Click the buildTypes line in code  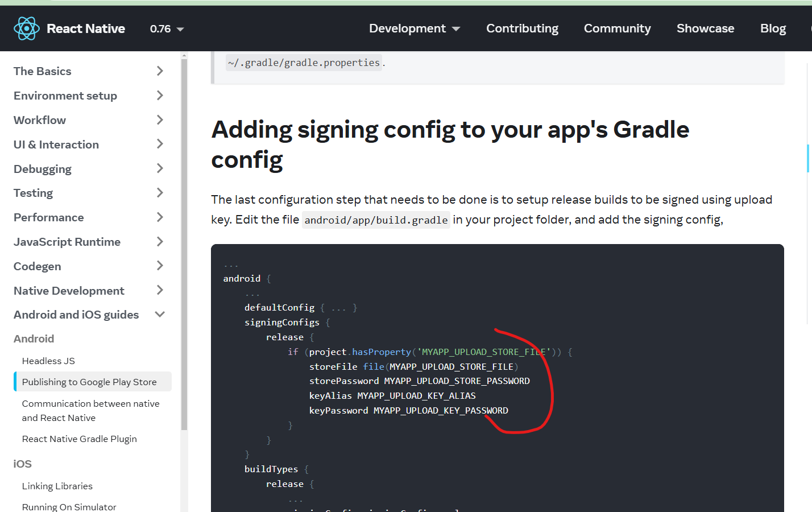[276, 469]
